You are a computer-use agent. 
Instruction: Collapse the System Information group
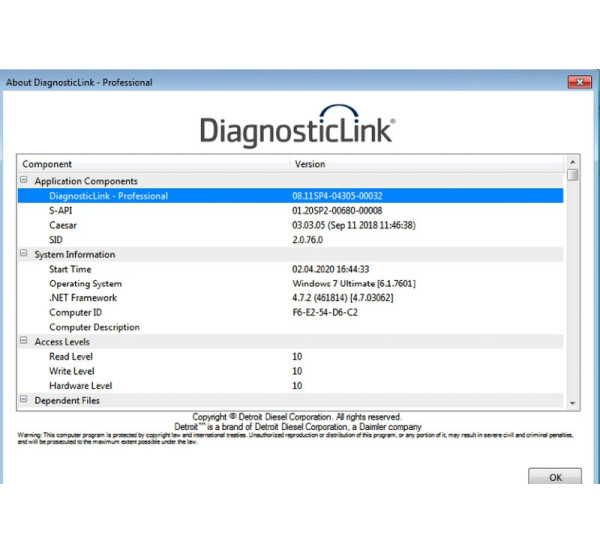(x=24, y=255)
